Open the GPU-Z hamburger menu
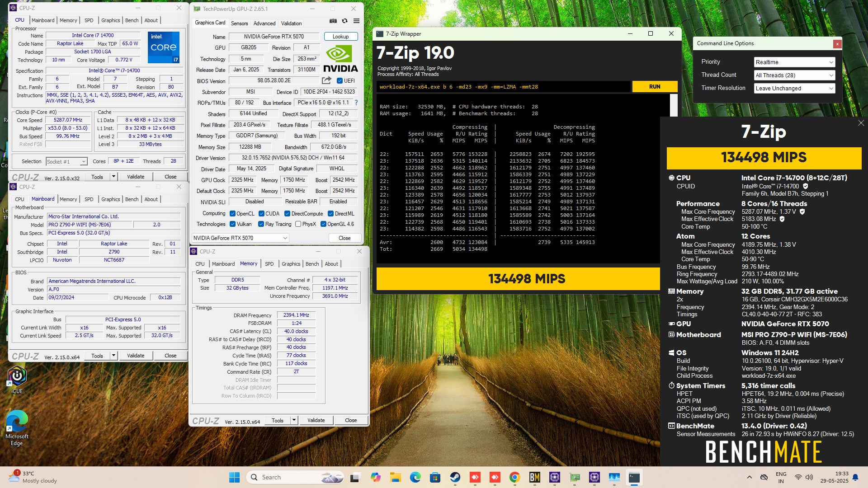This screenshot has width=868, height=488. click(x=356, y=21)
